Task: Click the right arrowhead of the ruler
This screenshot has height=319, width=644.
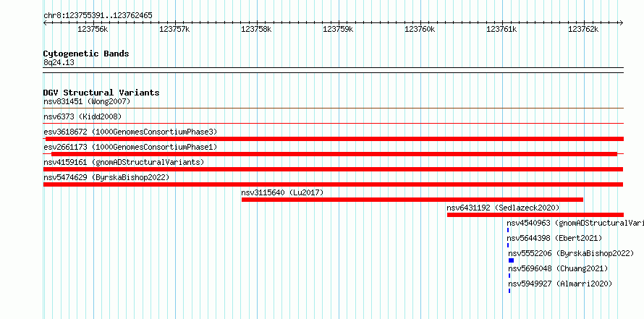Action: coord(622,23)
